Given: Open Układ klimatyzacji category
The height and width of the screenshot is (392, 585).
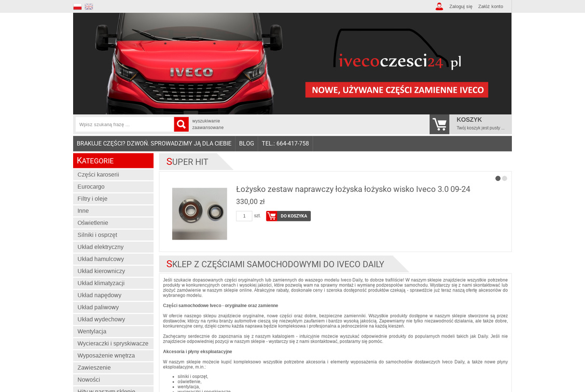Looking at the screenshot, I should click(x=113, y=283).
